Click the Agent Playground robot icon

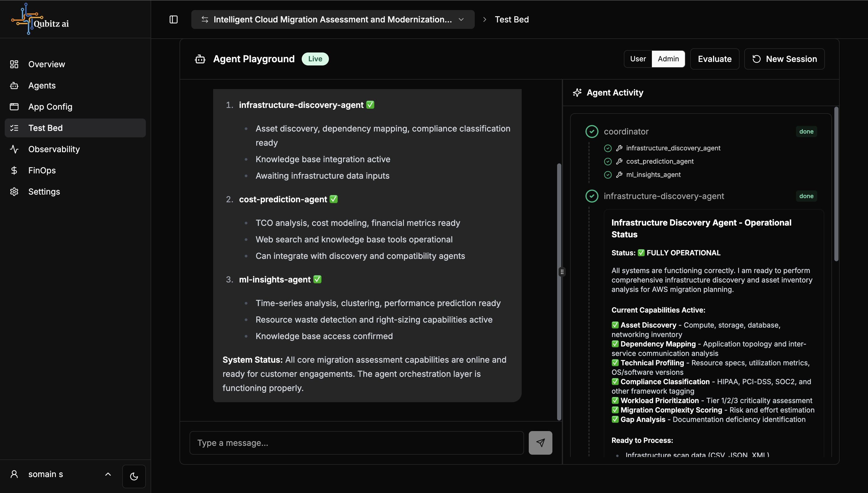pos(200,59)
